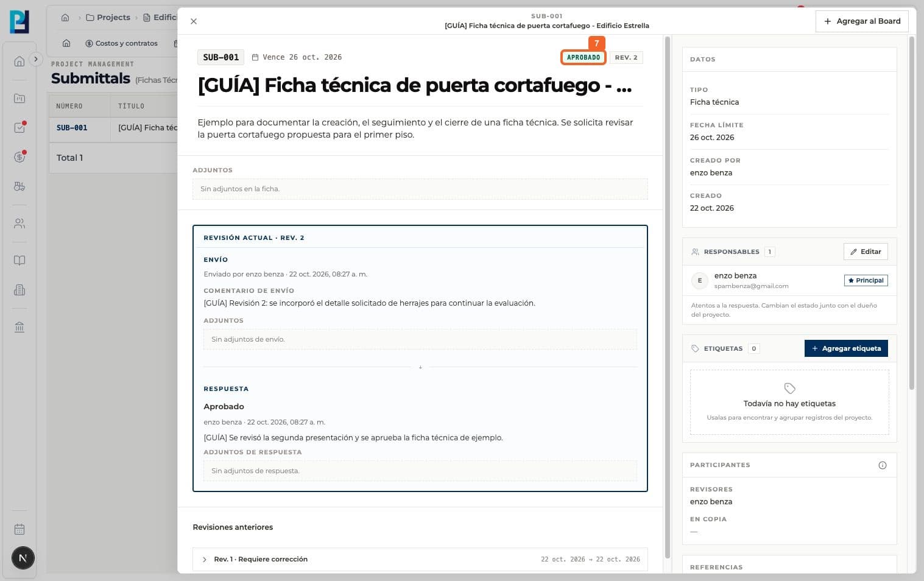Go to Projects in the breadcrumb

[108, 18]
